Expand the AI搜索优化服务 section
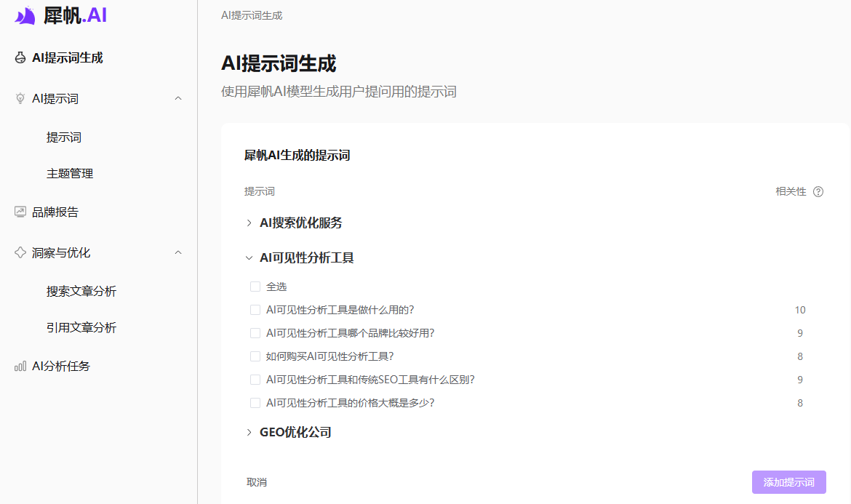851x504 pixels. (249, 223)
